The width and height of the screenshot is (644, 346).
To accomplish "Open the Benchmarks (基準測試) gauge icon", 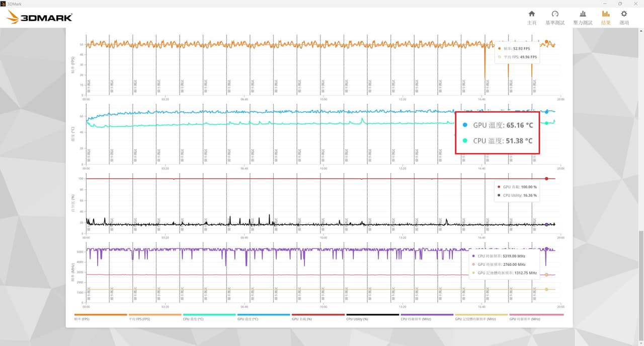I will pyautogui.click(x=555, y=18).
